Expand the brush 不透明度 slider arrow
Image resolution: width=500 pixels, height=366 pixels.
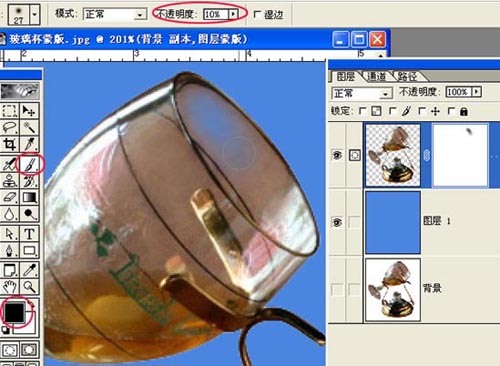point(233,14)
